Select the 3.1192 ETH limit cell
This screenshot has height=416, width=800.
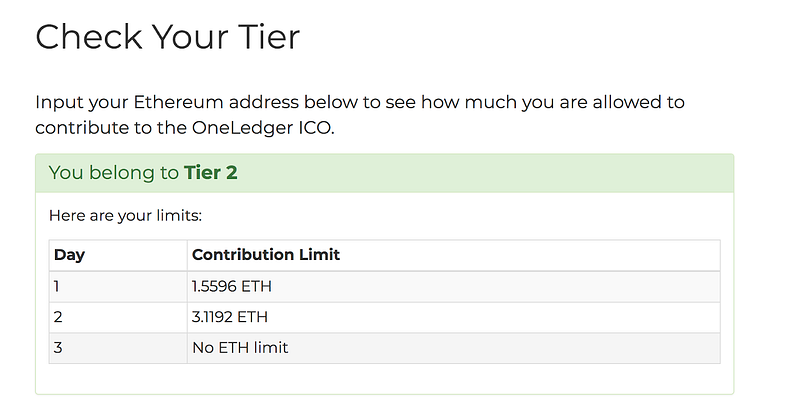click(x=454, y=317)
